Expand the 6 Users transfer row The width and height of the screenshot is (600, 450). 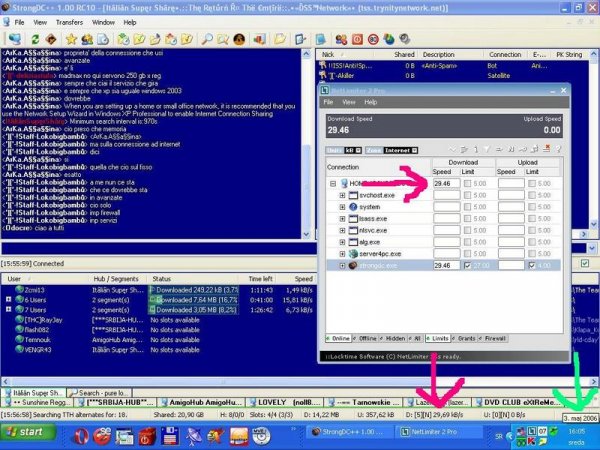click(8, 300)
